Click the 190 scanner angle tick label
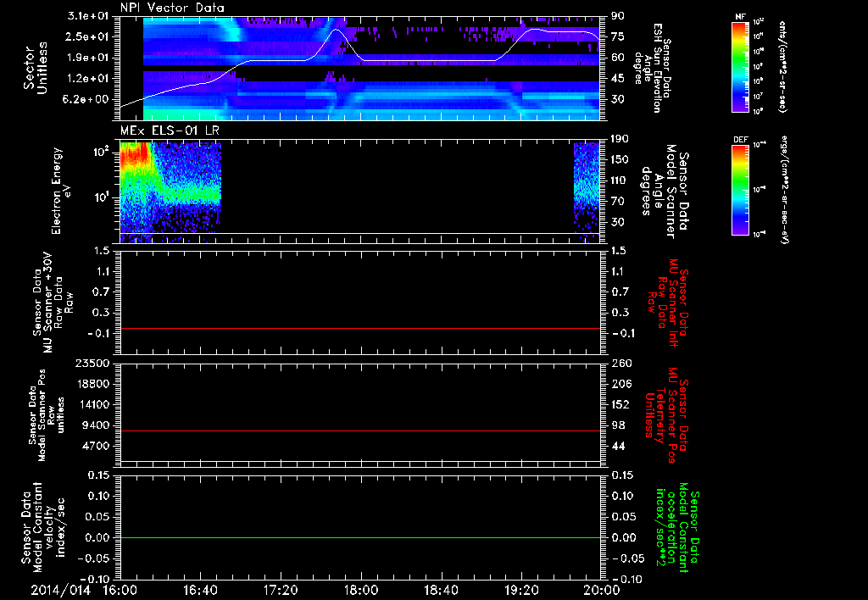This screenshot has width=868, height=600. pos(620,139)
